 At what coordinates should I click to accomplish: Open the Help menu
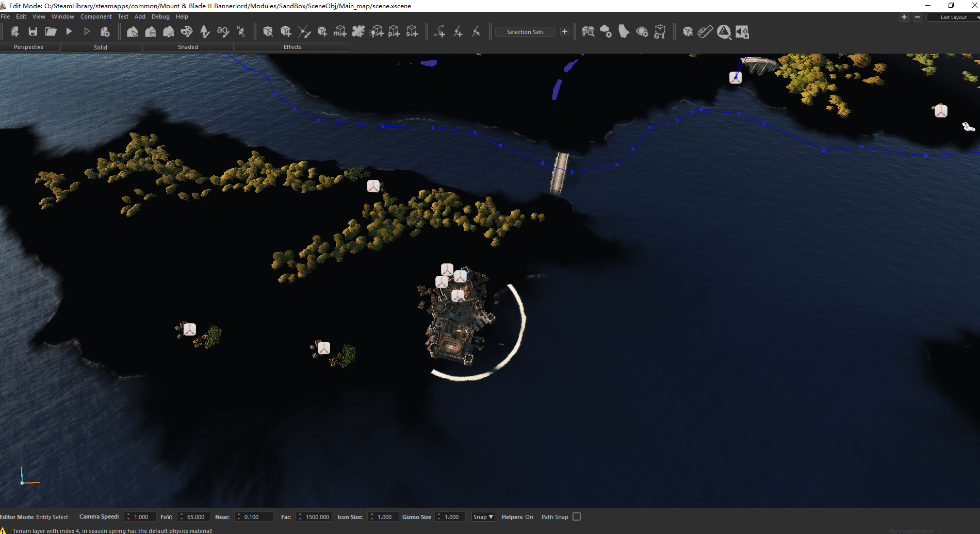click(x=182, y=16)
